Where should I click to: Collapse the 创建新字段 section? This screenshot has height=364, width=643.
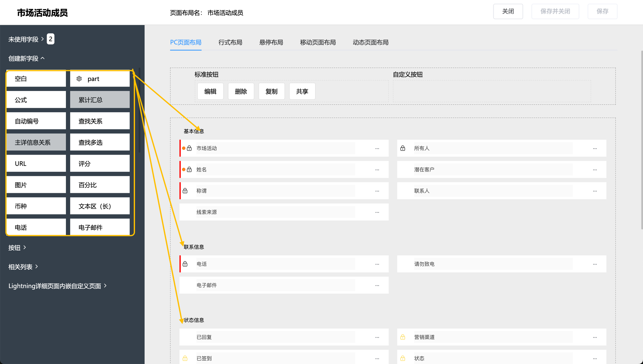(x=26, y=59)
